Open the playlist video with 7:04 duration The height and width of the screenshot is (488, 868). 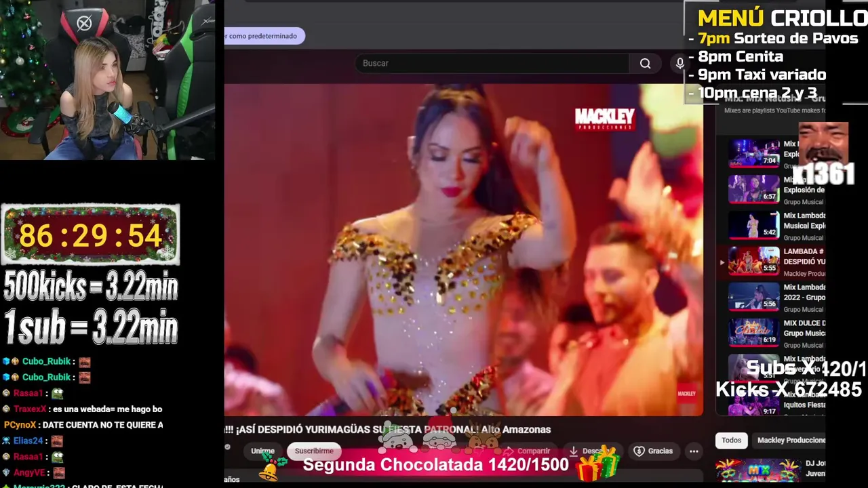pyautogui.click(x=754, y=153)
